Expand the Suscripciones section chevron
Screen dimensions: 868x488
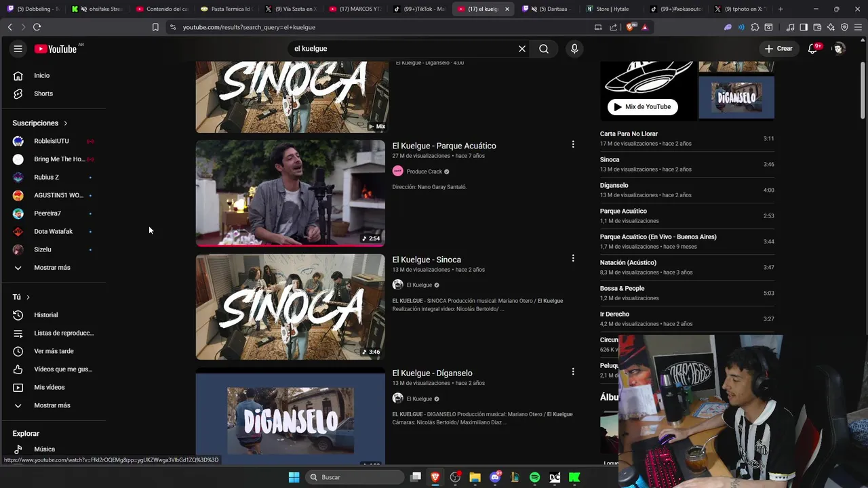coord(66,123)
